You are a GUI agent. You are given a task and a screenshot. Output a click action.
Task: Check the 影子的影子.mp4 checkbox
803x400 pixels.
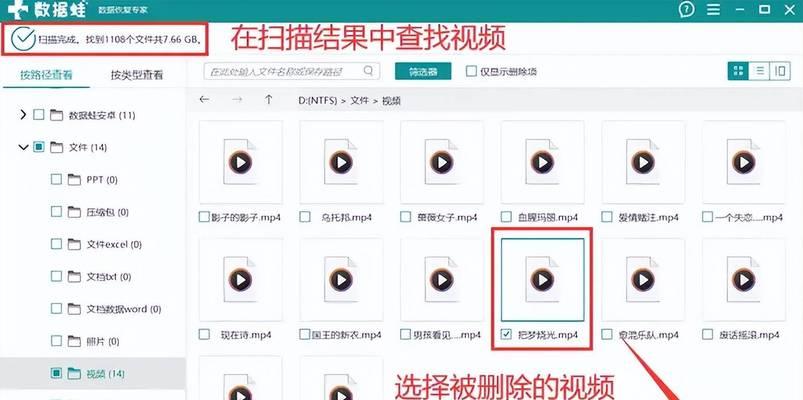204,217
